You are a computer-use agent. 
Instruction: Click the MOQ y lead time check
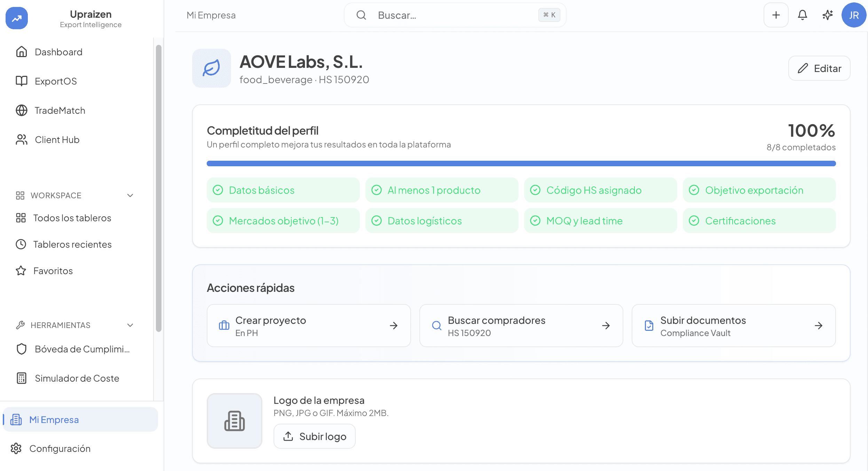600,221
